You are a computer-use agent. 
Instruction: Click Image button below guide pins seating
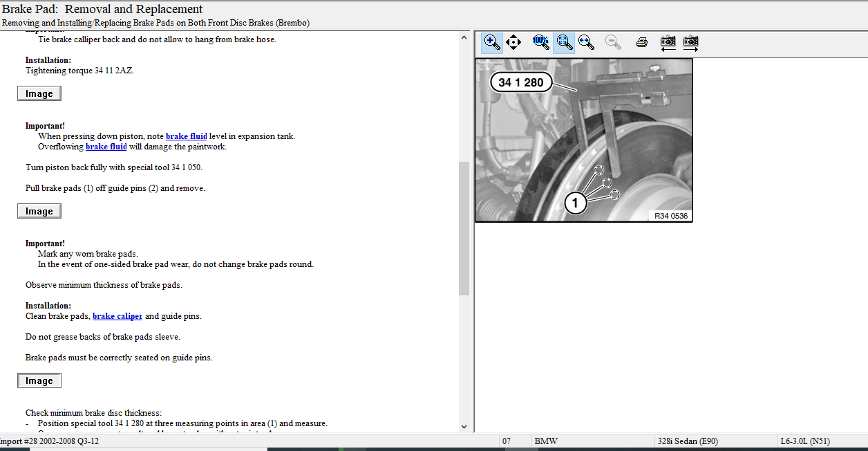(39, 380)
